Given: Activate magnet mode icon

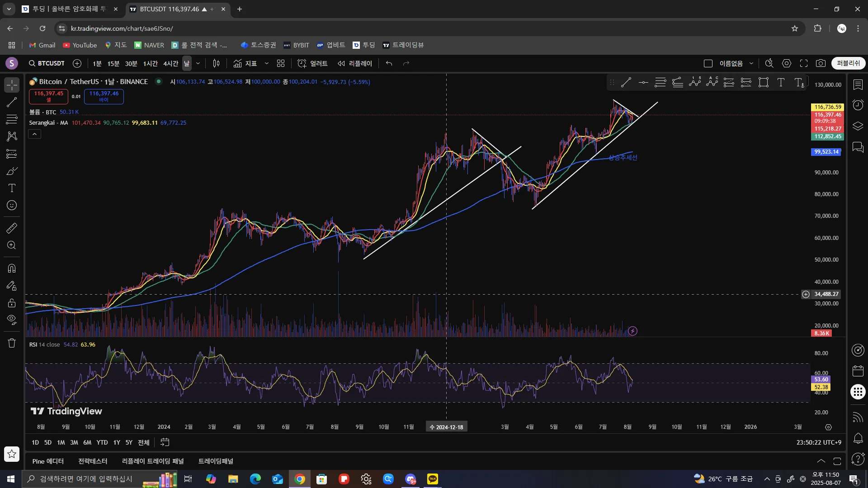Looking at the screenshot, I should coord(12,268).
